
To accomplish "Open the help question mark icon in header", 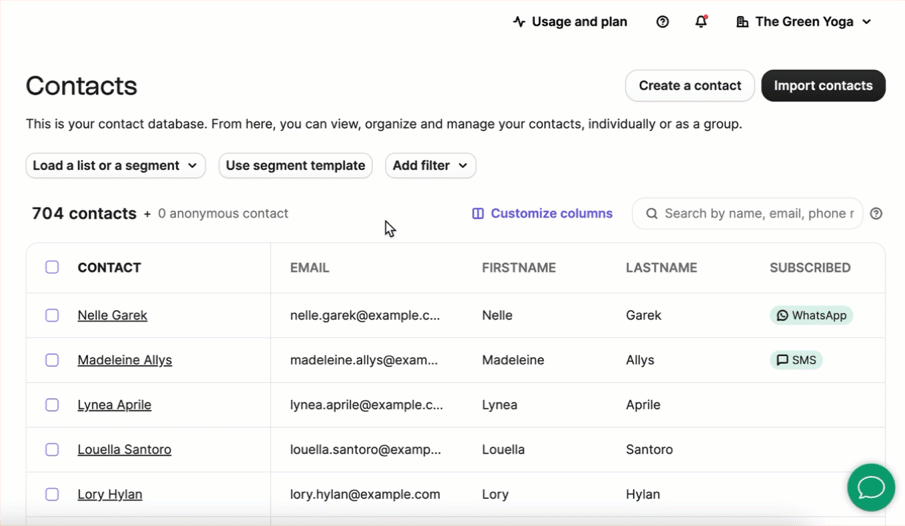I will (663, 22).
